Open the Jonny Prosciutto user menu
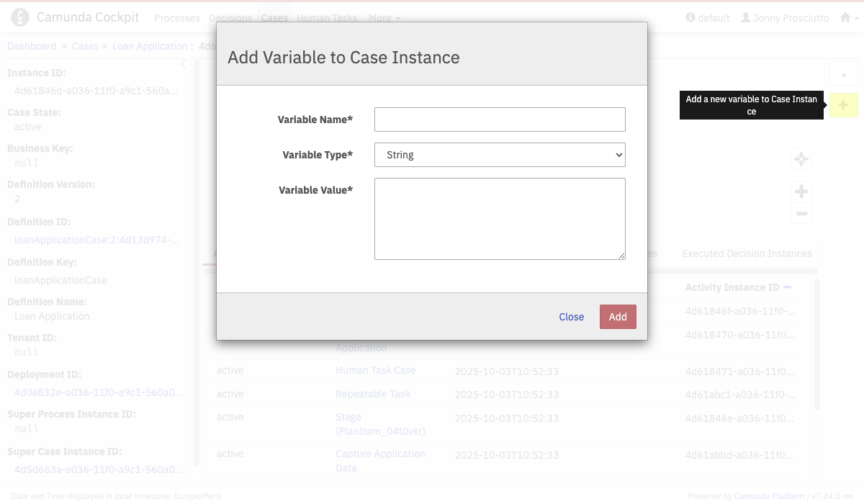Screen dimensions: 864x504 785,18
